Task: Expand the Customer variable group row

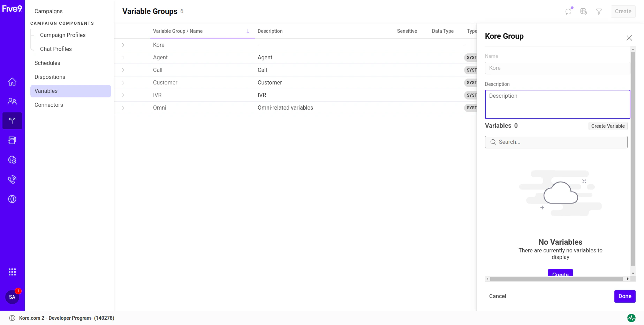Action: click(123, 83)
